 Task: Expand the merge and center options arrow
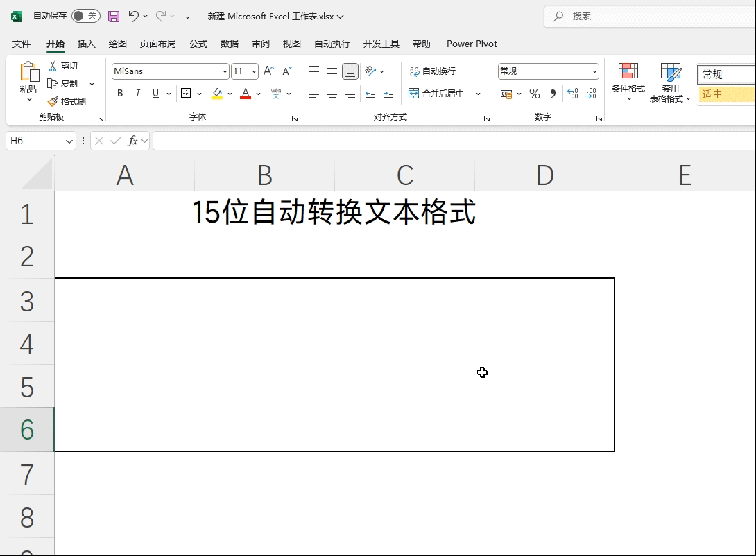tap(479, 94)
